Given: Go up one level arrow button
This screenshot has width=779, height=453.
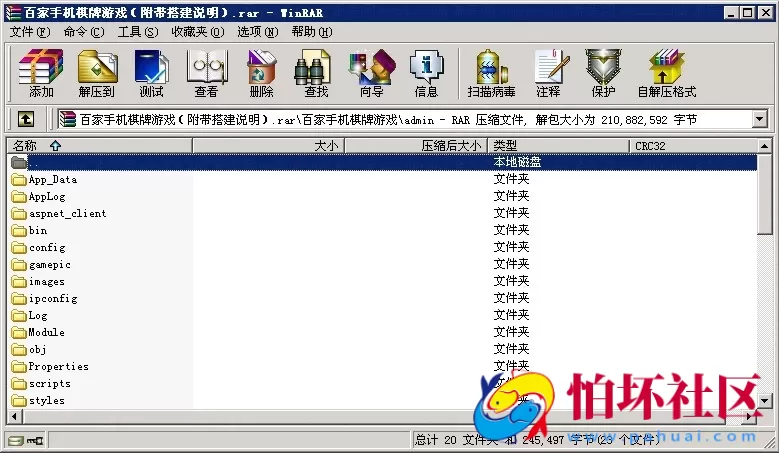Looking at the screenshot, I should coord(26,119).
